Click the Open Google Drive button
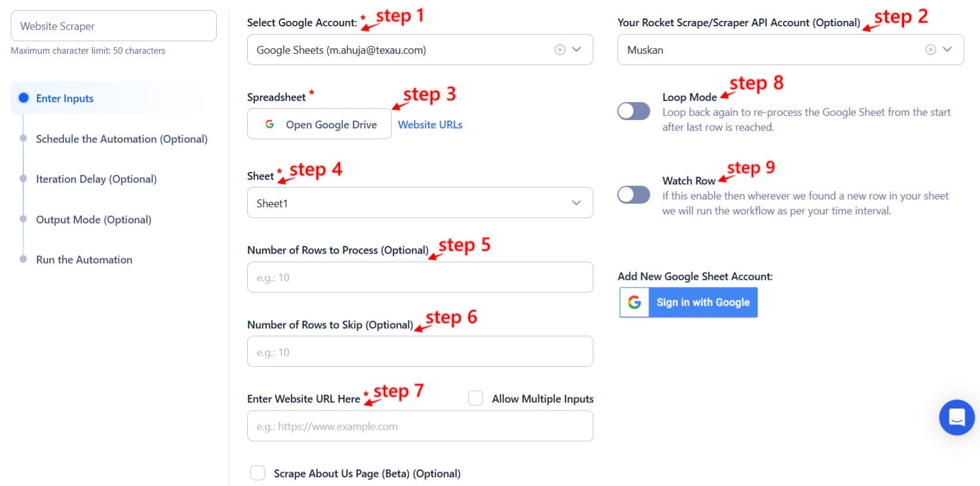980x486 pixels. [319, 124]
